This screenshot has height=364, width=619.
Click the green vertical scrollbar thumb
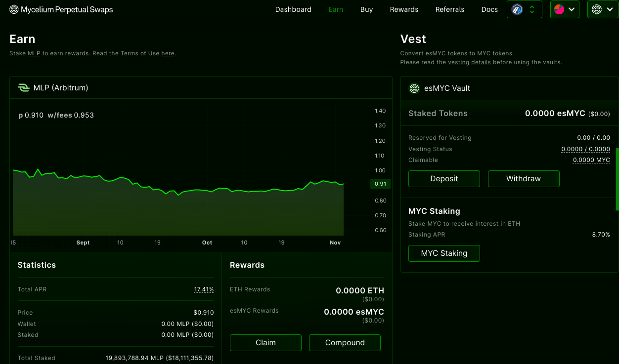click(x=617, y=179)
